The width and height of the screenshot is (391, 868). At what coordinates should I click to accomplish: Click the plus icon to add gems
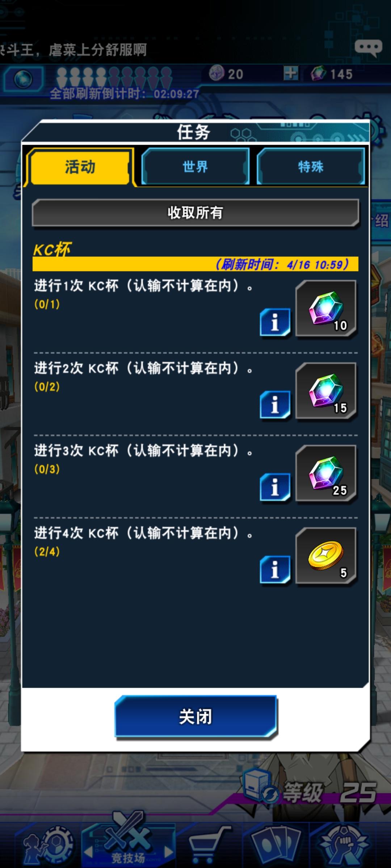click(x=291, y=73)
